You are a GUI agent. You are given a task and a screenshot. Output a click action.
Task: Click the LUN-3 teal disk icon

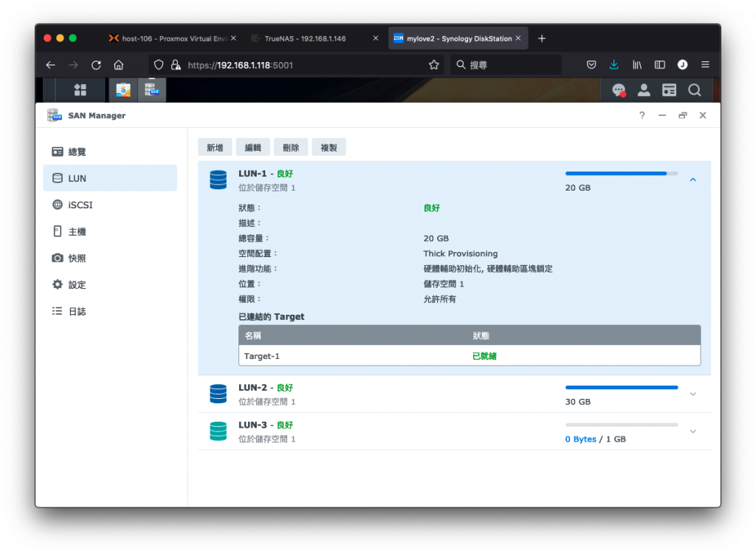coord(218,431)
